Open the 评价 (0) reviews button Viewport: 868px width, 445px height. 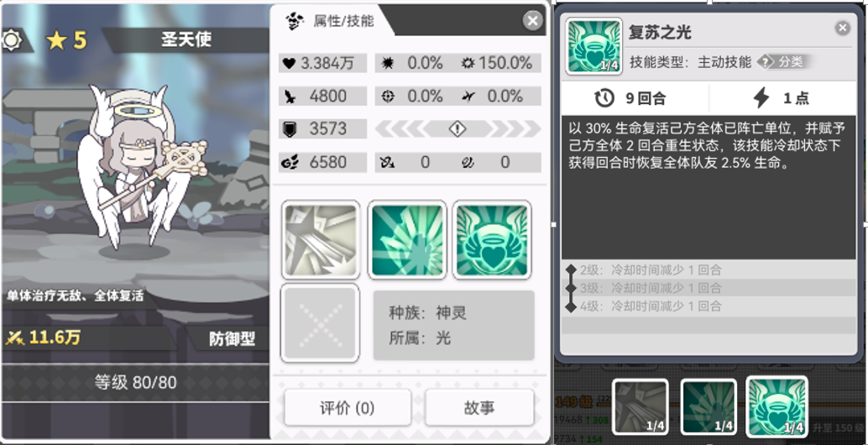click(x=348, y=408)
